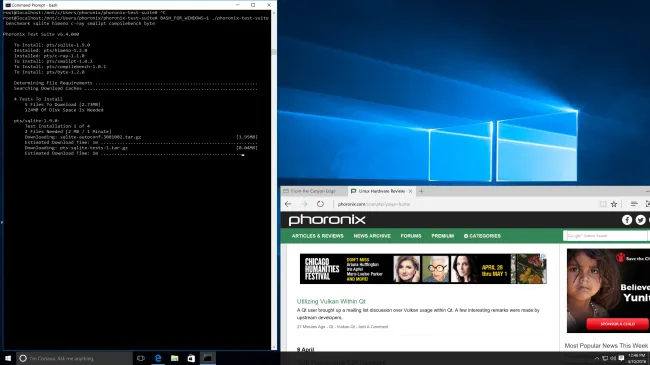Open the Edge Hub lines icon
This screenshot has width=650, height=365.
click(x=634, y=204)
